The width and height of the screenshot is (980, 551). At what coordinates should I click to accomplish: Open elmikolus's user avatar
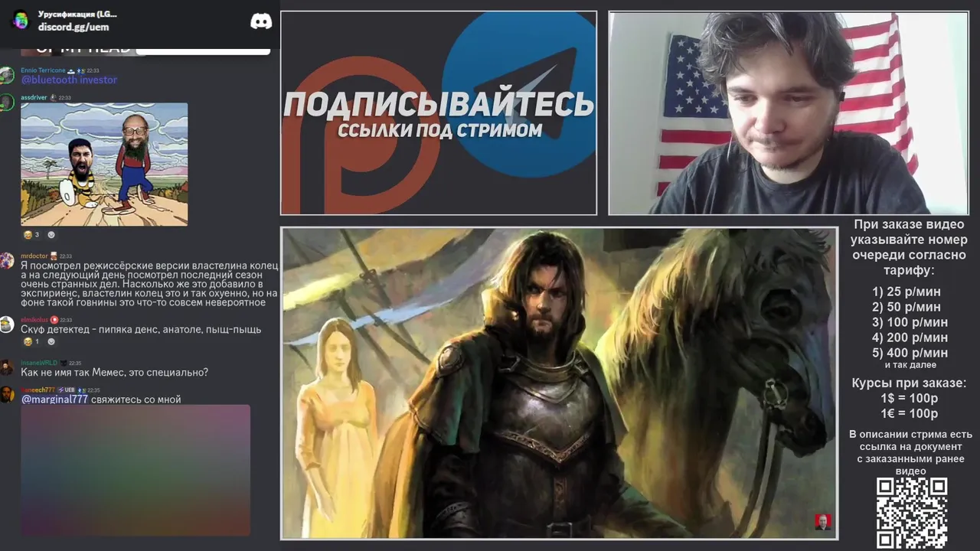pos(7,324)
